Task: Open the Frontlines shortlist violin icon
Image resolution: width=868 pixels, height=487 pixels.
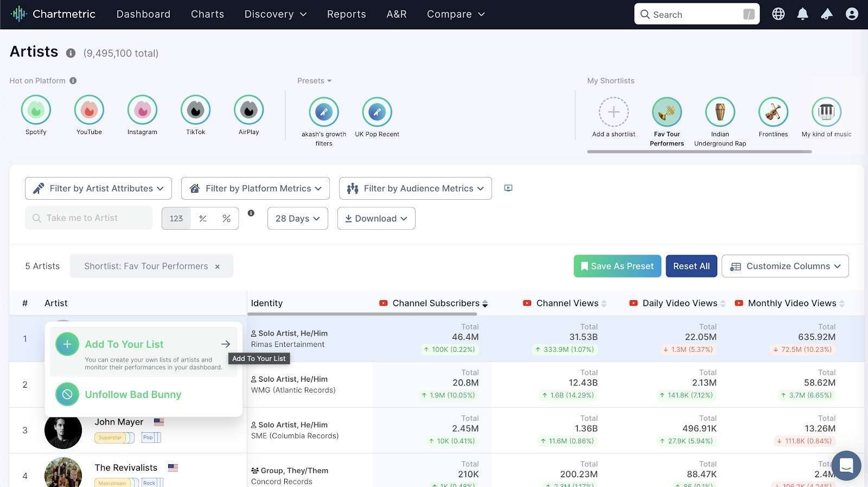Action: point(773,112)
